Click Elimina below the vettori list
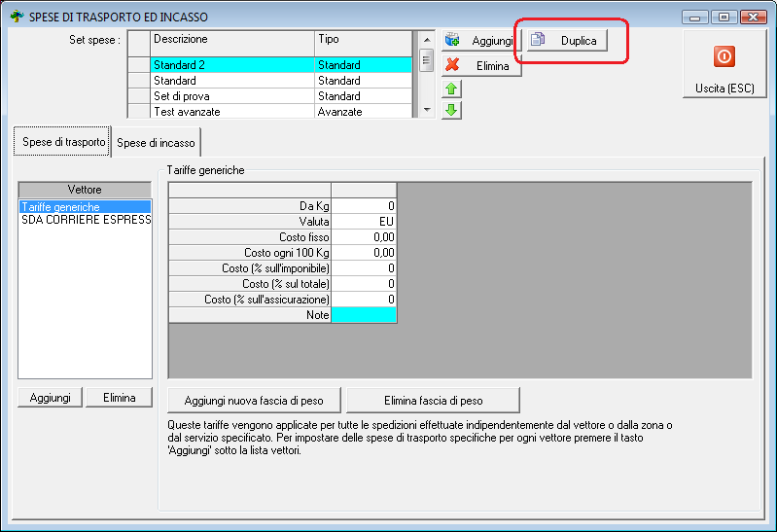This screenshot has width=777, height=532. 120,398
